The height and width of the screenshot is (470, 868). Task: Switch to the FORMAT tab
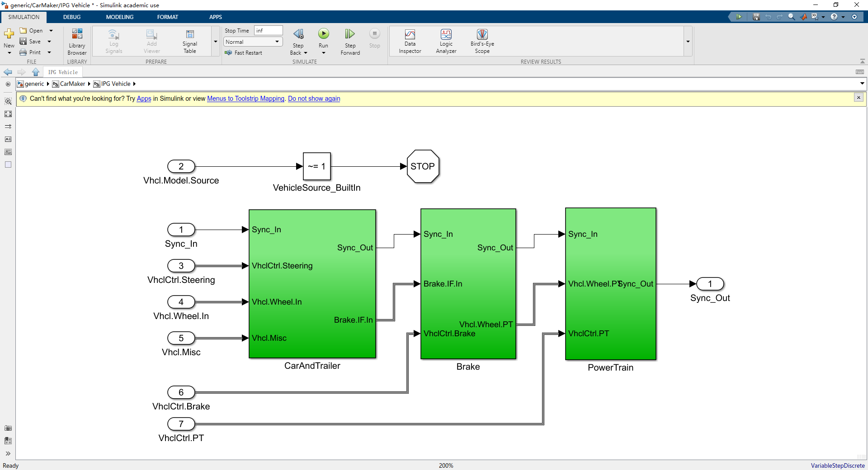point(168,17)
